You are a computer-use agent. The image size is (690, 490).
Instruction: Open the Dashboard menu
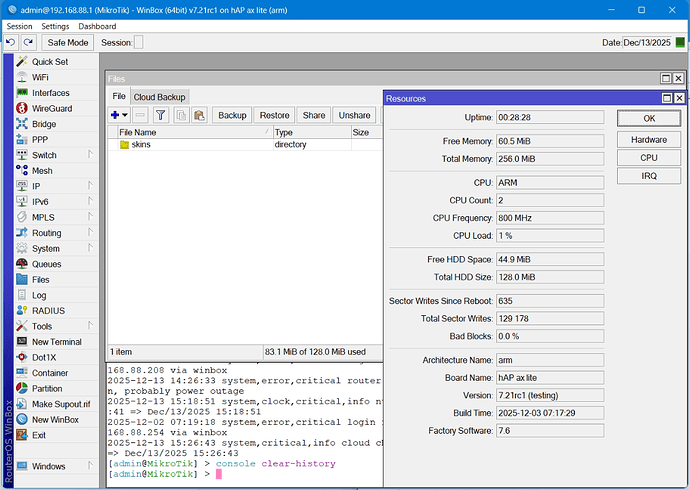click(x=97, y=26)
